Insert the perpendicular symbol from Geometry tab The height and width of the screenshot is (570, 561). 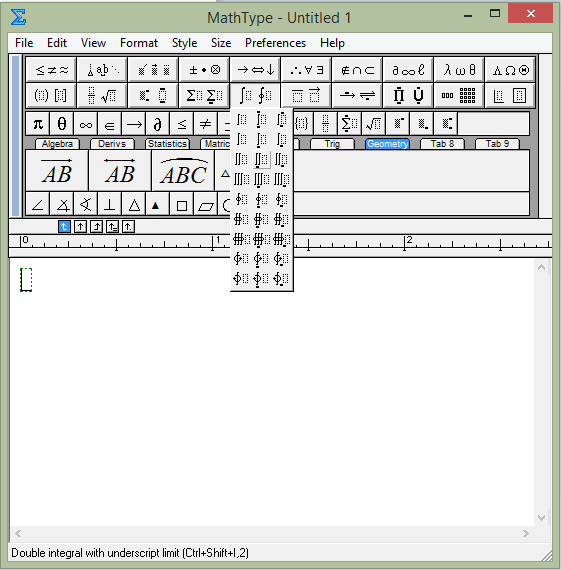tap(110, 205)
